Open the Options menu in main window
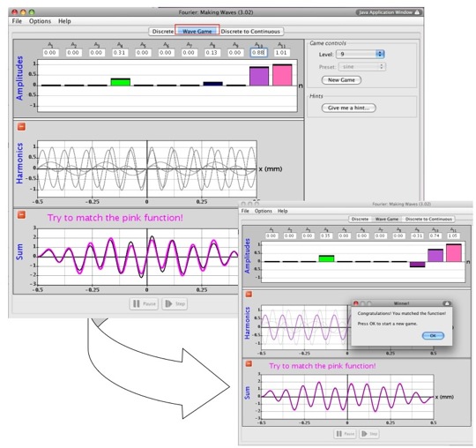This screenshot has width=476, height=448. (40, 21)
